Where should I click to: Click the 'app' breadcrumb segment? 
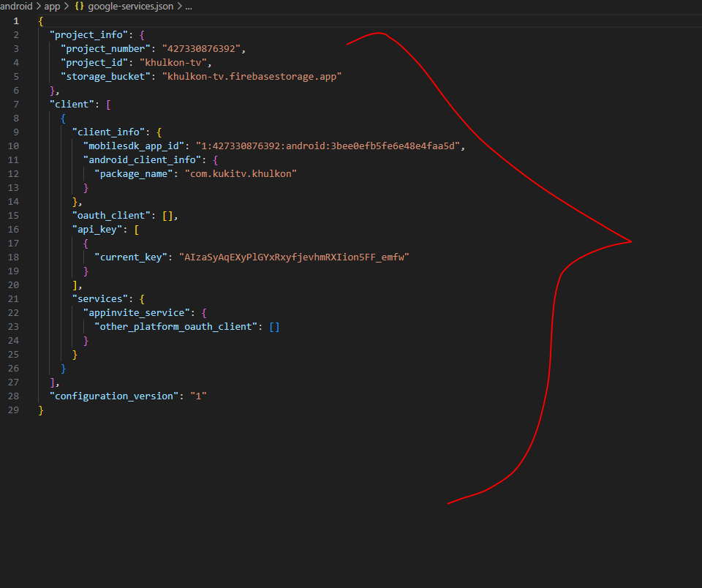[x=52, y=7]
